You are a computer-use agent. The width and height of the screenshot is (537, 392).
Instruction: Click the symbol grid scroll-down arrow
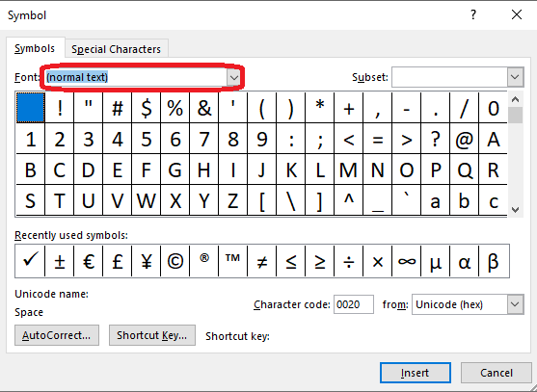[x=515, y=209]
